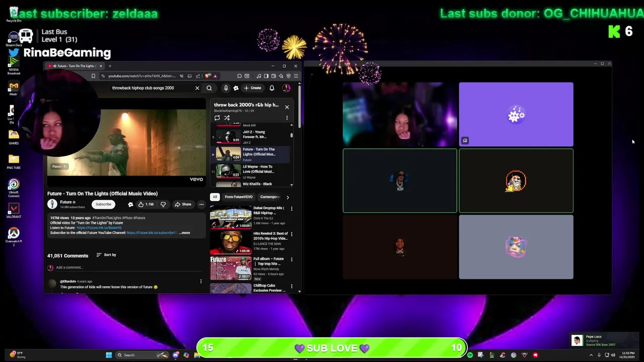Launch Ubisoft Connect from the desktop
This screenshot has width=644, height=362.
(14, 187)
